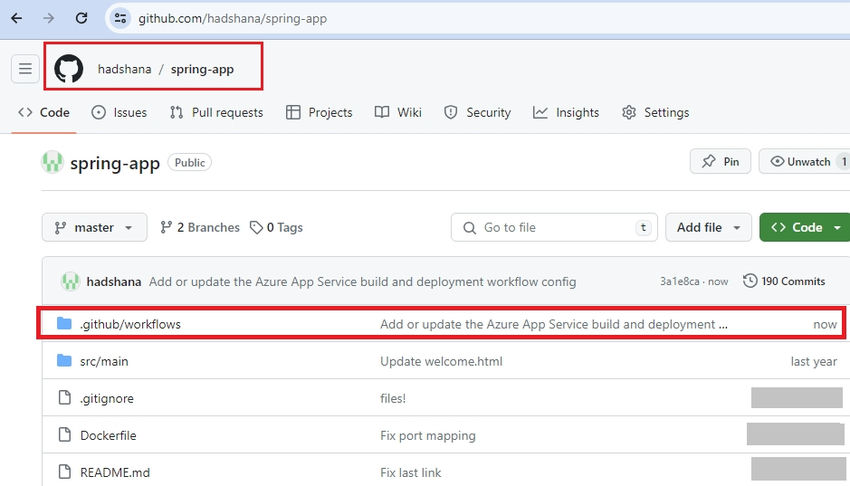Open the .github/workflows folder

pyautogui.click(x=130, y=324)
